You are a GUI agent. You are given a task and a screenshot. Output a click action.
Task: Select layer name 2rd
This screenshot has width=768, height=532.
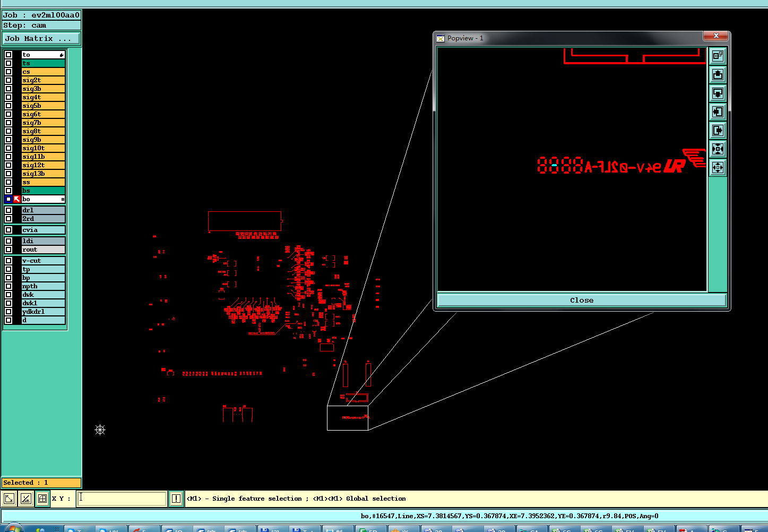[43, 219]
